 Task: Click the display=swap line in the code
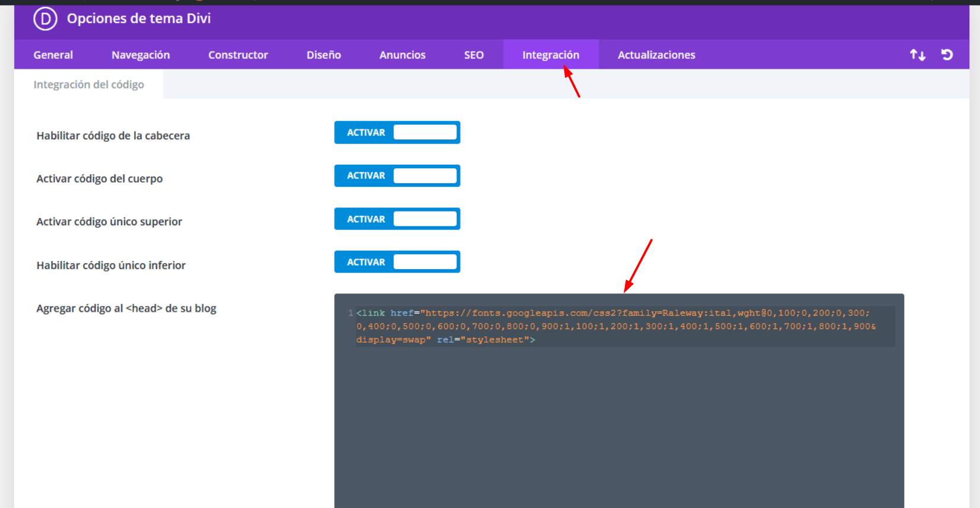pos(445,340)
